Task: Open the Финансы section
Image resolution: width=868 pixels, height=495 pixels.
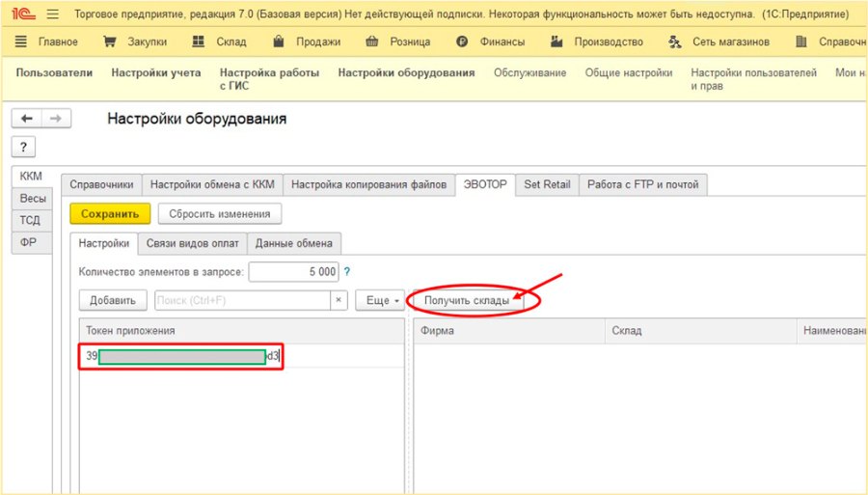Action: 491,41
